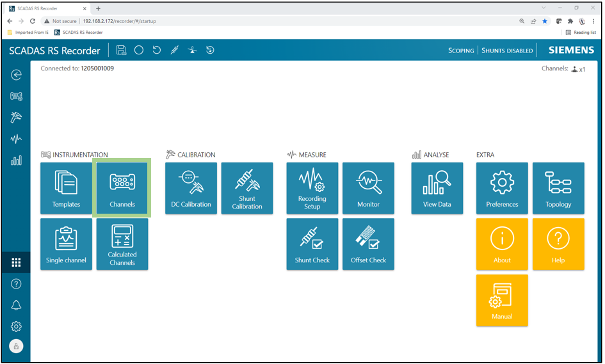605x364 pixels.
Task: Click the back arrow in sidebar
Action: click(17, 75)
